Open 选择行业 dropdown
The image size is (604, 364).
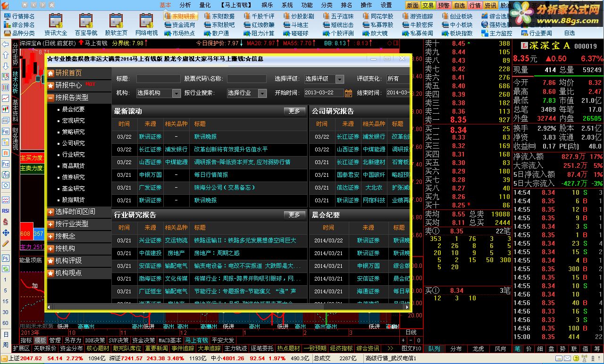[x=246, y=93]
